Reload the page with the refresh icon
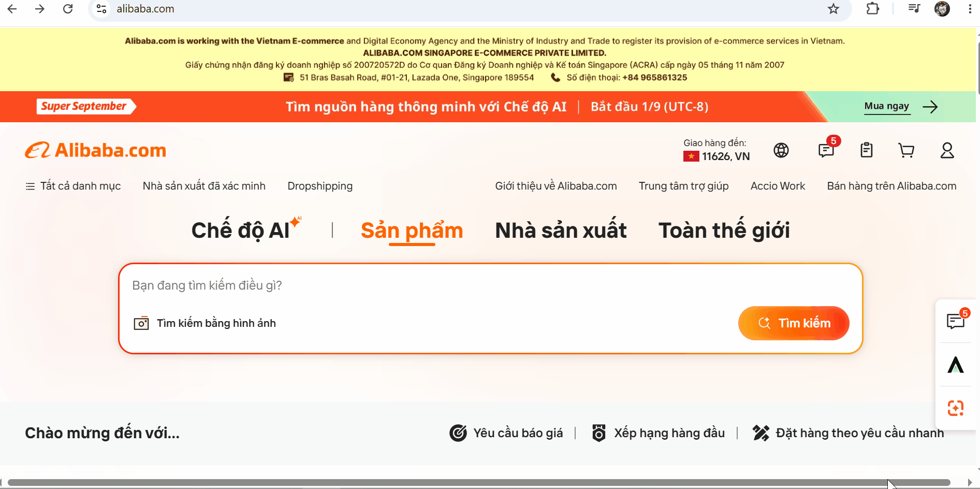Screen dimensions: 980x489 (x=68, y=9)
